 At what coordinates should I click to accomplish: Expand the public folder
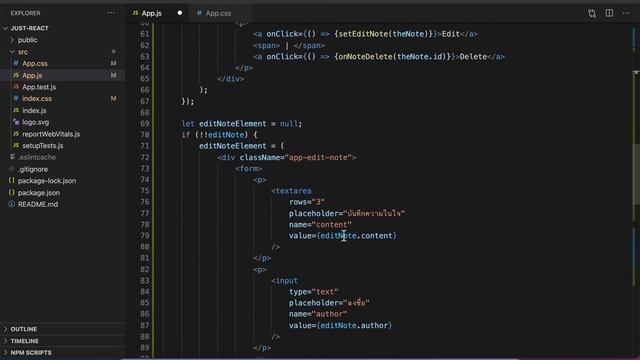pyautogui.click(x=27, y=40)
